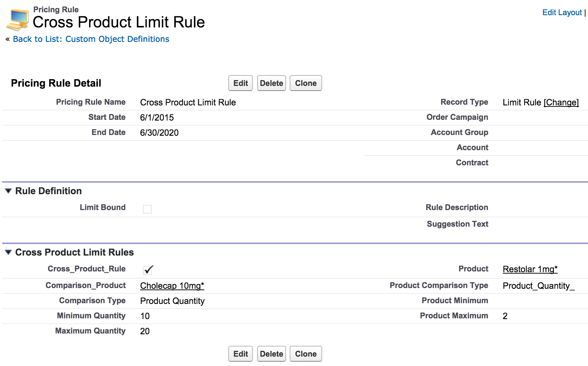Open the Cholecap 10mg comparison product
588x366 pixels.
(x=172, y=286)
